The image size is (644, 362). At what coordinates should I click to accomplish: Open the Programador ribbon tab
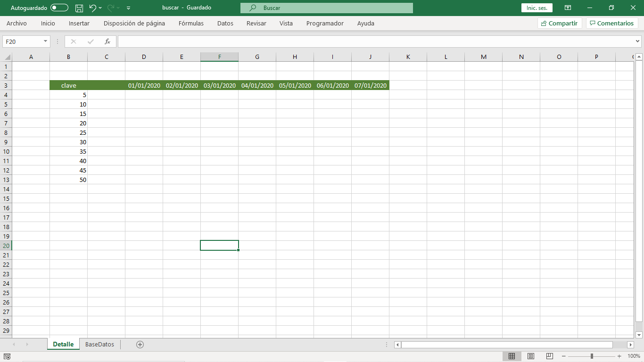click(x=325, y=23)
